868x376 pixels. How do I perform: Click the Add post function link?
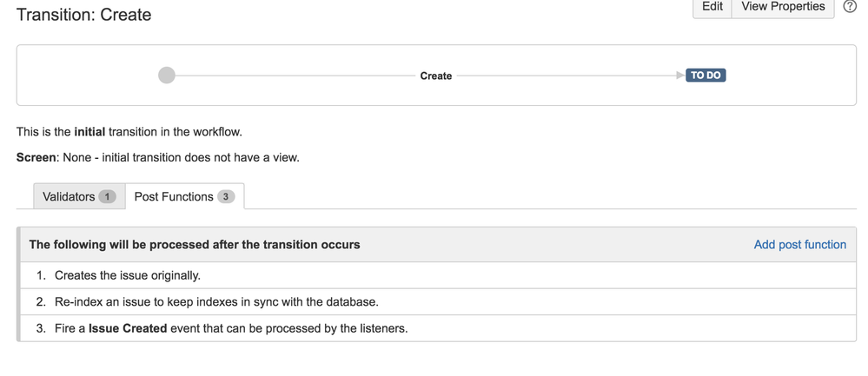tap(800, 244)
